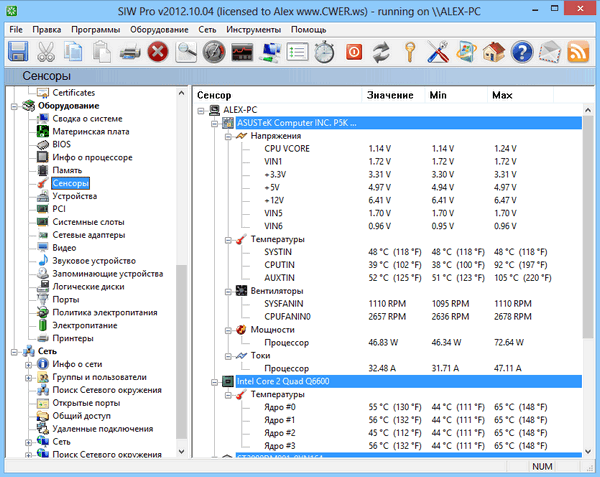Image resolution: width=600 pixels, height=477 pixels.
Task: Collapse the Напряжения sensor group
Action: [227, 135]
